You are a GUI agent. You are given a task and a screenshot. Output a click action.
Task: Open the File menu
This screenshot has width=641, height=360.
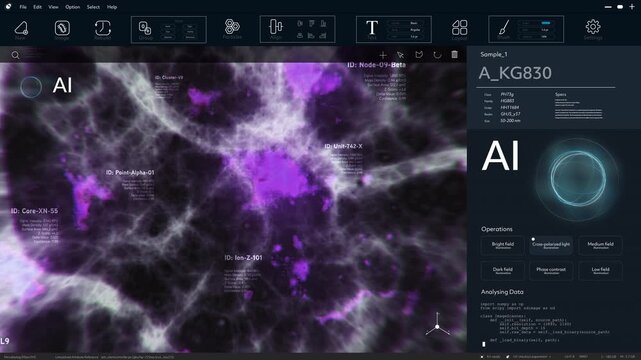(x=23, y=7)
